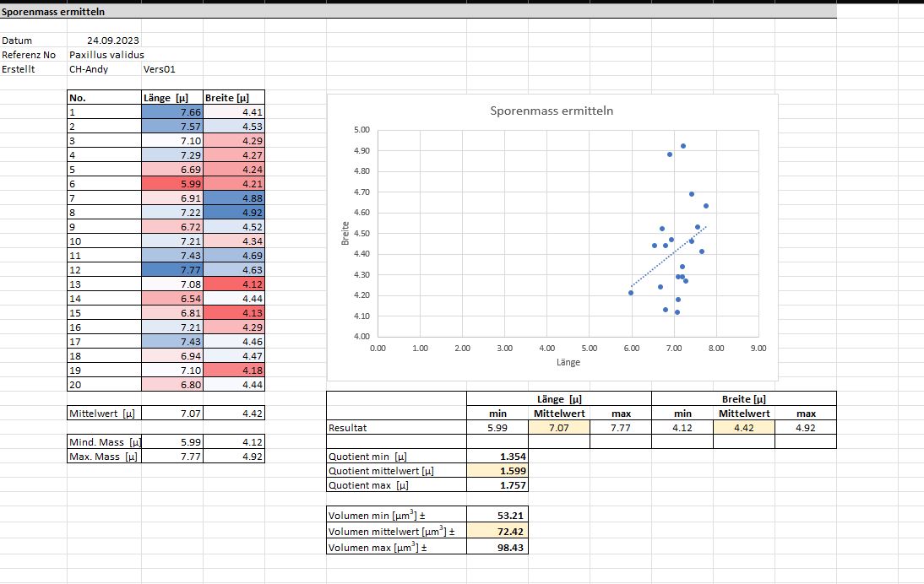Image resolution: width=924 pixels, height=584 pixels.
Task: Select the Volumen max value 98.43
Action: (498, 548)
